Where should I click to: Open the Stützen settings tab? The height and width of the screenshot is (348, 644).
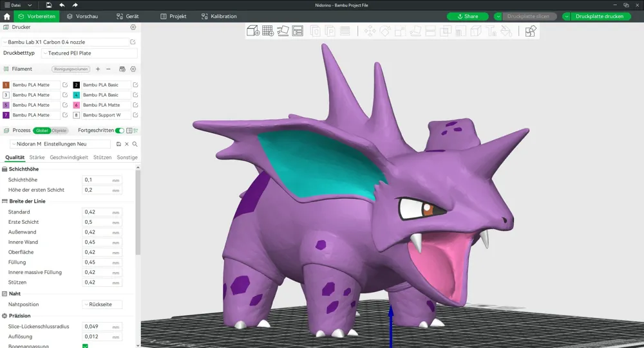pos(102,157)
